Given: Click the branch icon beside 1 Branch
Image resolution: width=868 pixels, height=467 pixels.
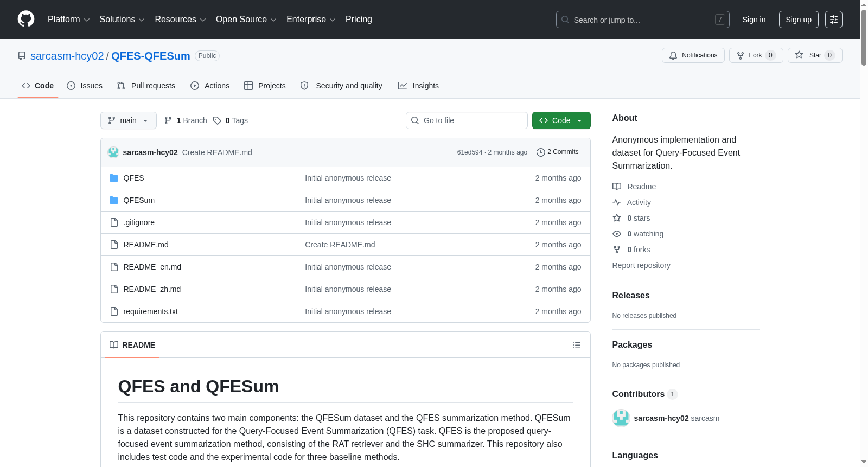Looking at the screenshot, I should [168, 120].
